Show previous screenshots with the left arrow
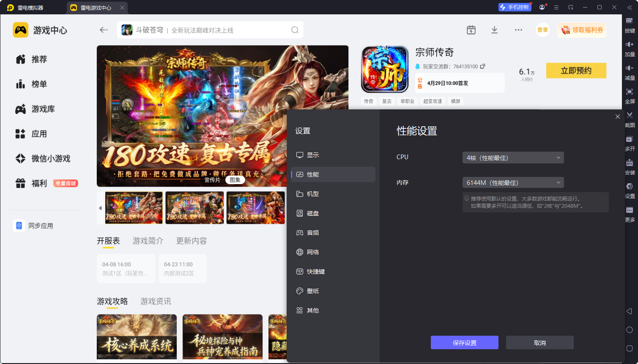The image size is (638, 364). coord(100,208)
